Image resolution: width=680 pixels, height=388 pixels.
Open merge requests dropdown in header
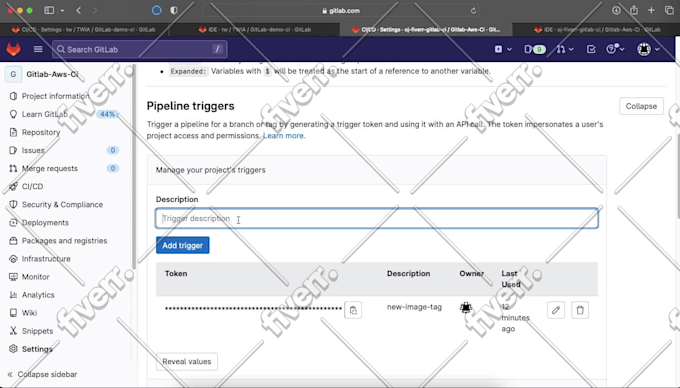pos(565,49)
